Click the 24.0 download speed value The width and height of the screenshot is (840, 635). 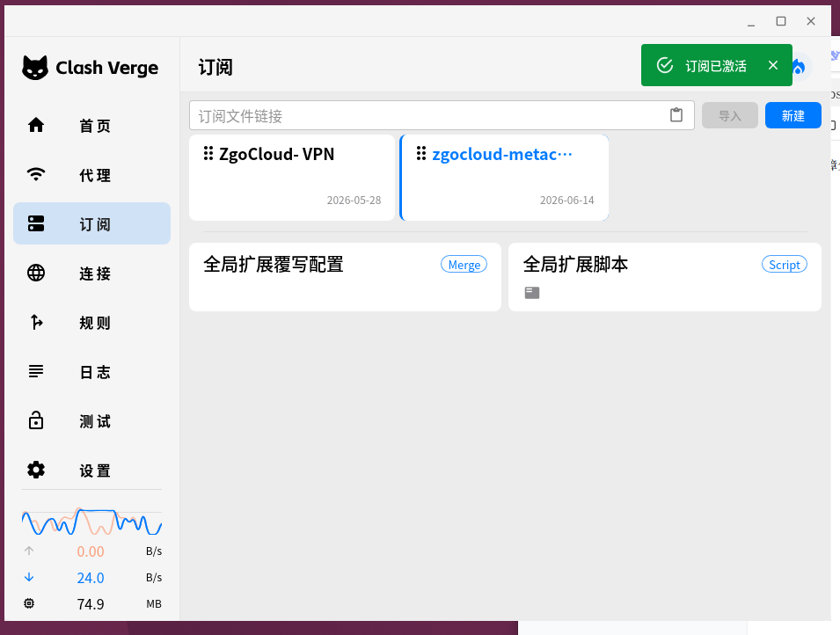pos(90,578)
